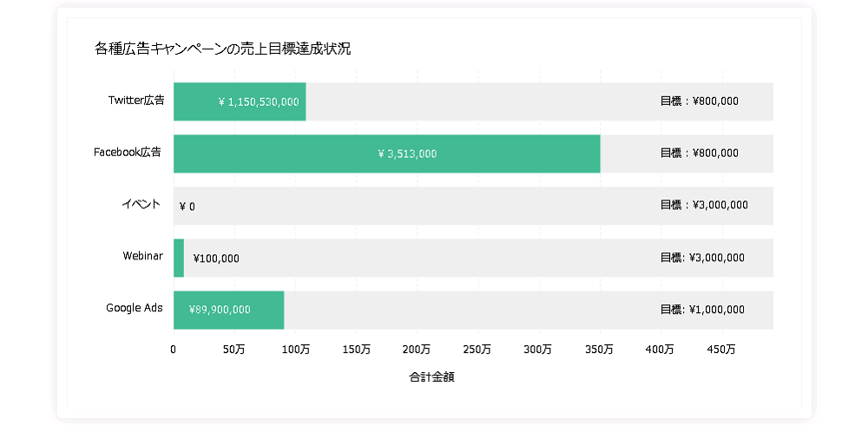Click the 目標：¥3,000,000 label in イベント row
Screen dimensions: 868x425
point(704,206)
